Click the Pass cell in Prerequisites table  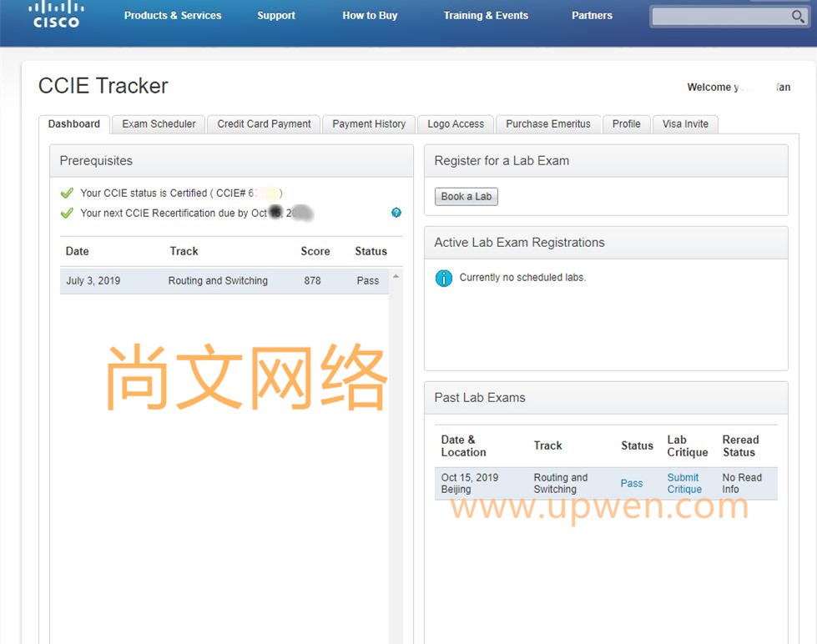click(368, 281)
